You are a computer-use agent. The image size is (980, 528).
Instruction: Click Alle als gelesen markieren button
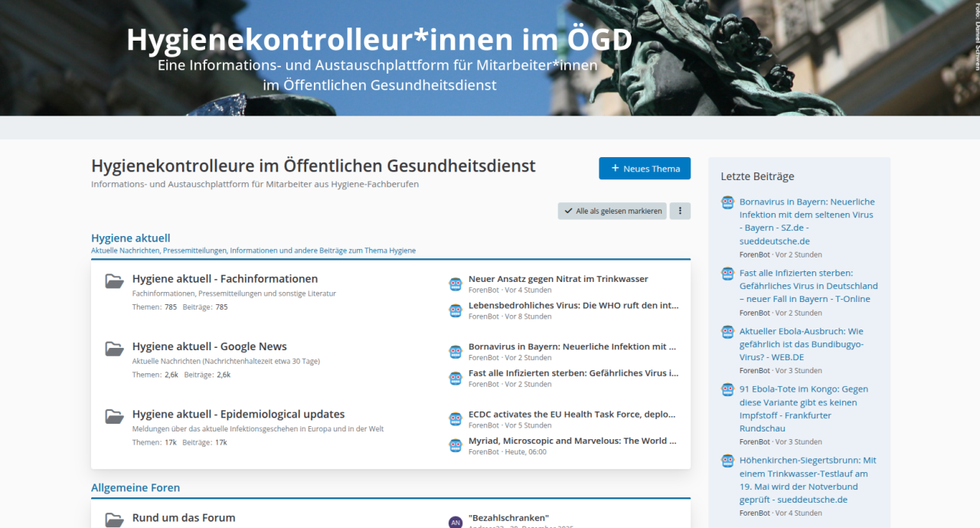pos(612,211)
